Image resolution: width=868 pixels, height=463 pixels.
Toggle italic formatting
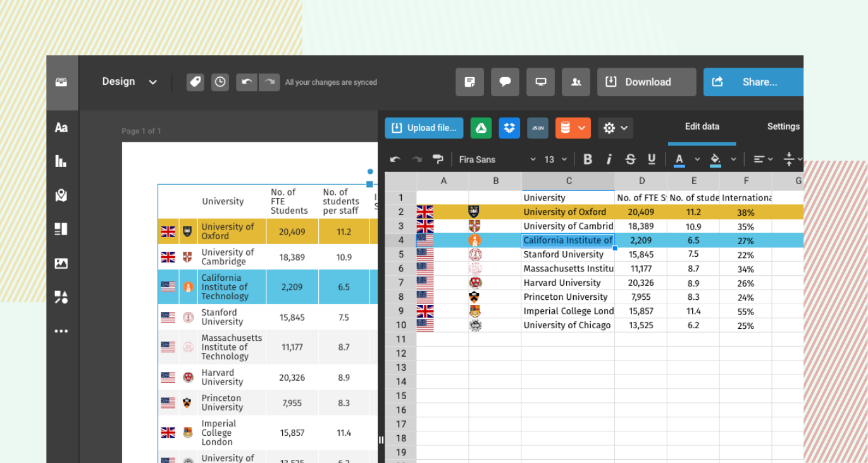click(x=609, y=159)
